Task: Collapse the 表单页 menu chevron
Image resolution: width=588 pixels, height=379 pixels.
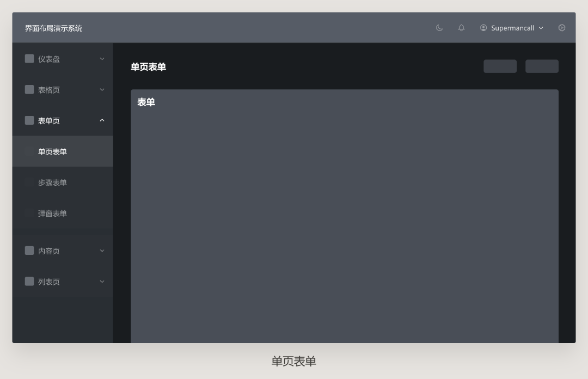Action: pyautogui.click(x=102, y=120)
